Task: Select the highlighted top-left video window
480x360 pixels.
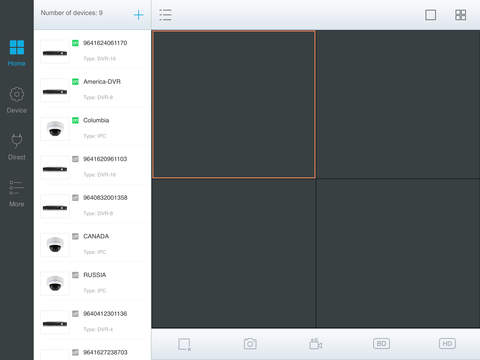Action: pos(234,104)
